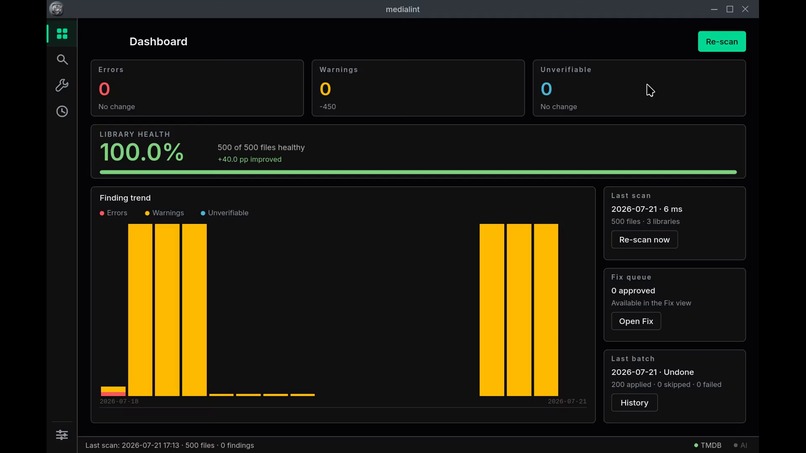Click the Finding trend heading

click(x=125, y=198)
